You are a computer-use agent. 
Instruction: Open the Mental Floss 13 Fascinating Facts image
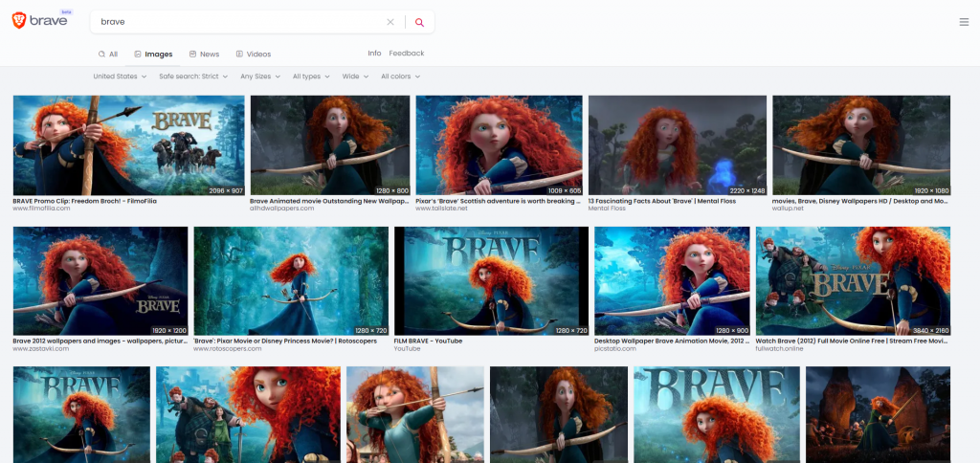click(x=676, y=145)
